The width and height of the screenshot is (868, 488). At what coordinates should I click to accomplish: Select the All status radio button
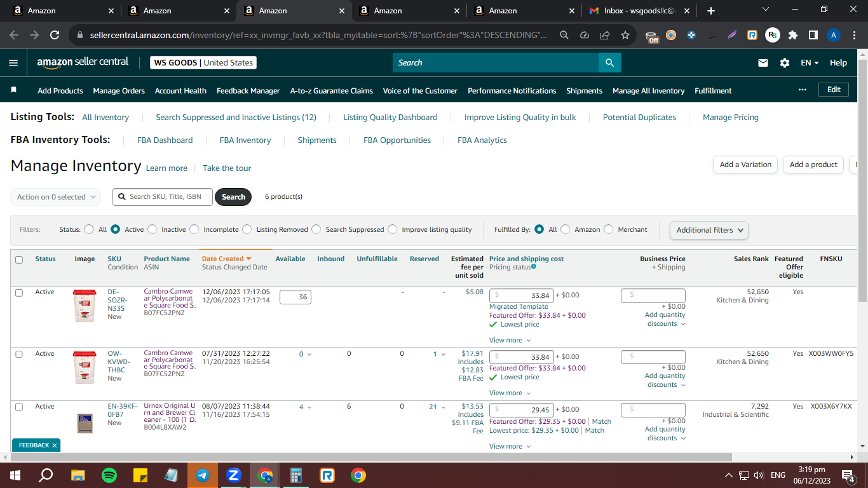point(89,229)
